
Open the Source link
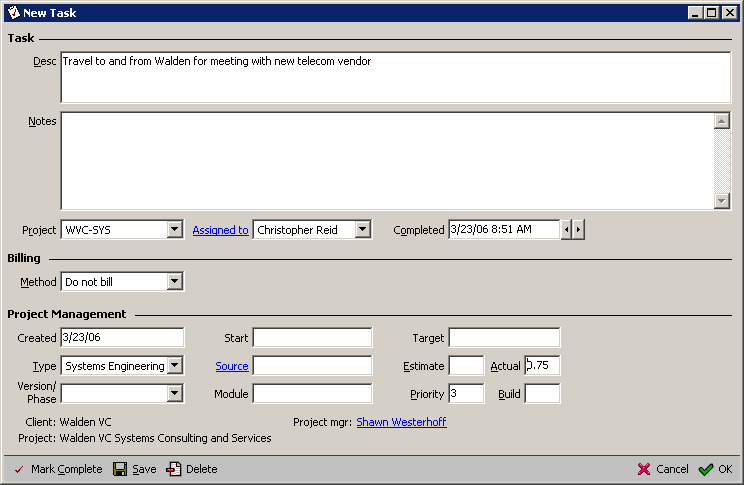click(x=231, y=366)
